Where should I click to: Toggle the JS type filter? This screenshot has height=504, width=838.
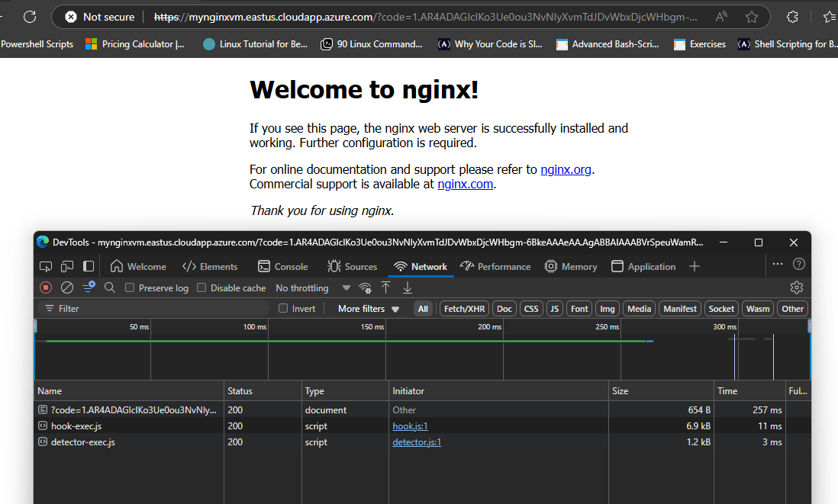click(555, 309)
